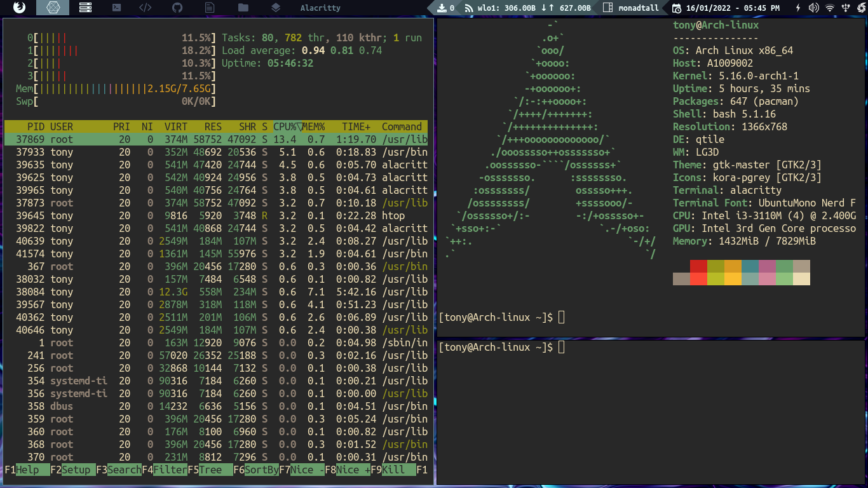Click the 'Kernel: 5.16.0-arch1-1' line
This screenshot has height=488, width=868.
[x=736, y=76]
